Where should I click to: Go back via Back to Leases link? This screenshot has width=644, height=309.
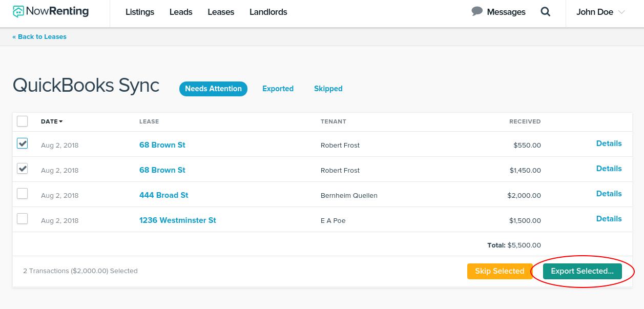click(x=39, y=37)
